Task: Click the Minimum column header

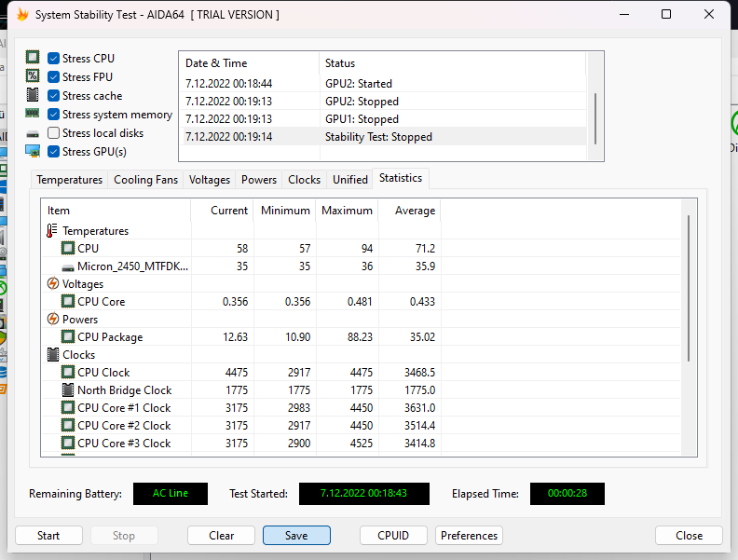Action: [285, 211]
